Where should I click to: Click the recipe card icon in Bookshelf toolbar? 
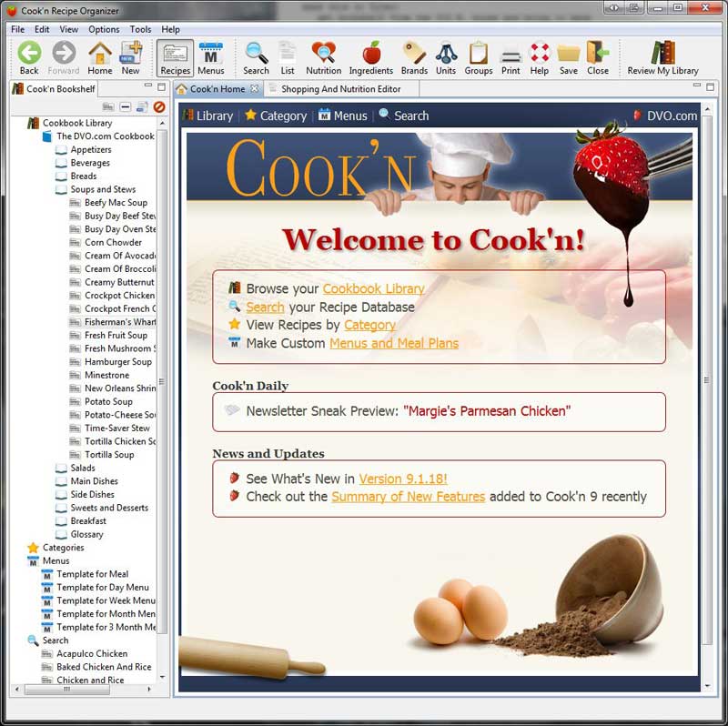(x=108, y=107)
